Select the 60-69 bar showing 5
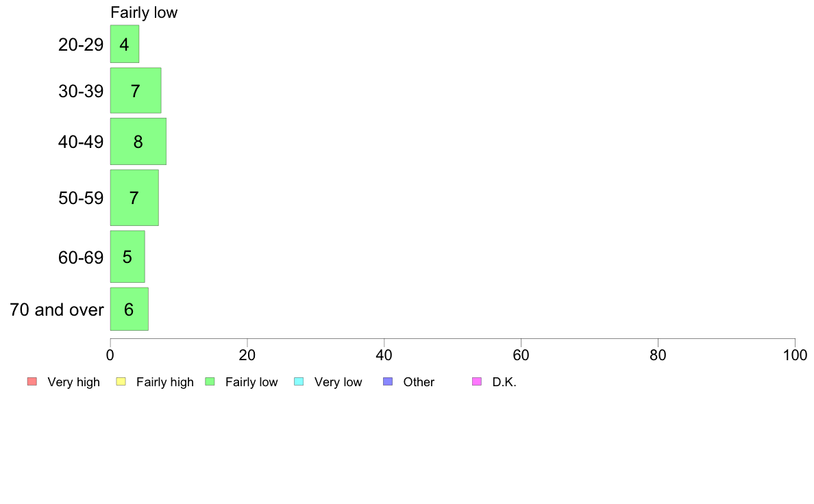 [127, 256]
